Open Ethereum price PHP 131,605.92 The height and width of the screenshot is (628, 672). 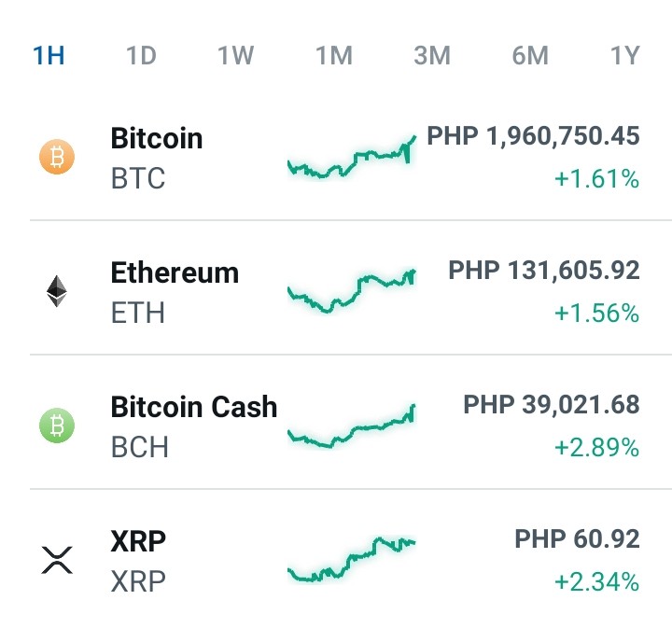point(544,271)
